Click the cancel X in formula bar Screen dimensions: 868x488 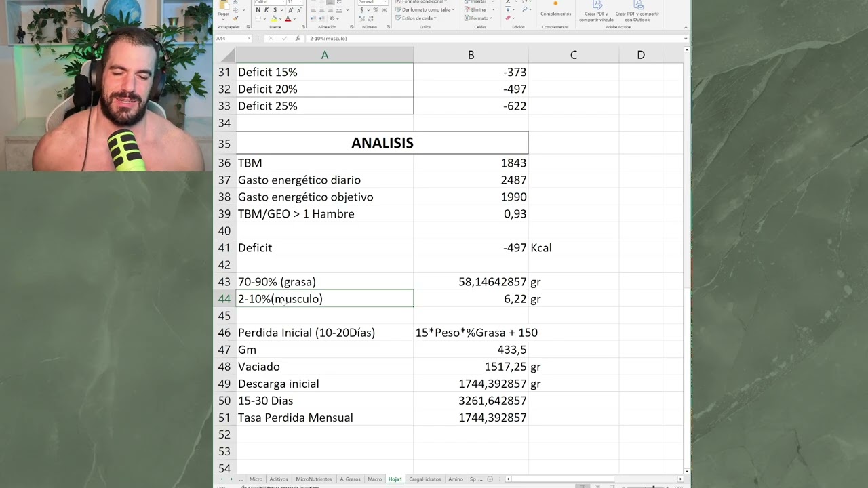(x=271, y=39)
